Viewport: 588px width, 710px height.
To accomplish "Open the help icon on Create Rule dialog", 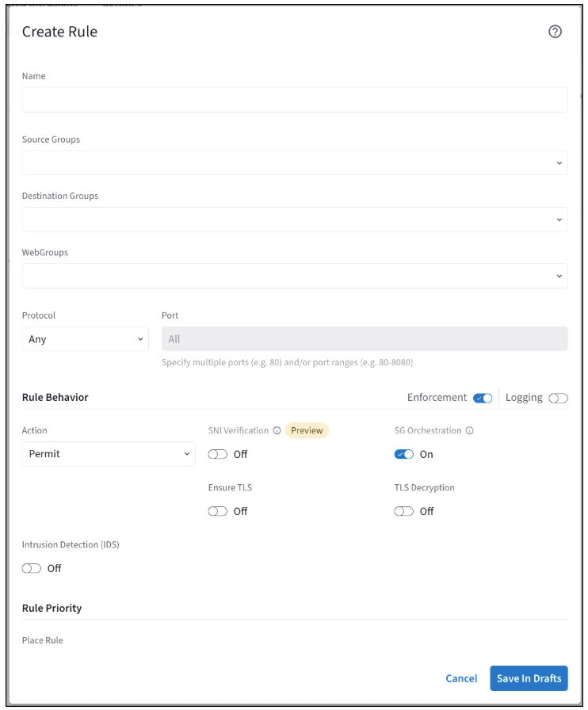I will (x=555, y=32).
